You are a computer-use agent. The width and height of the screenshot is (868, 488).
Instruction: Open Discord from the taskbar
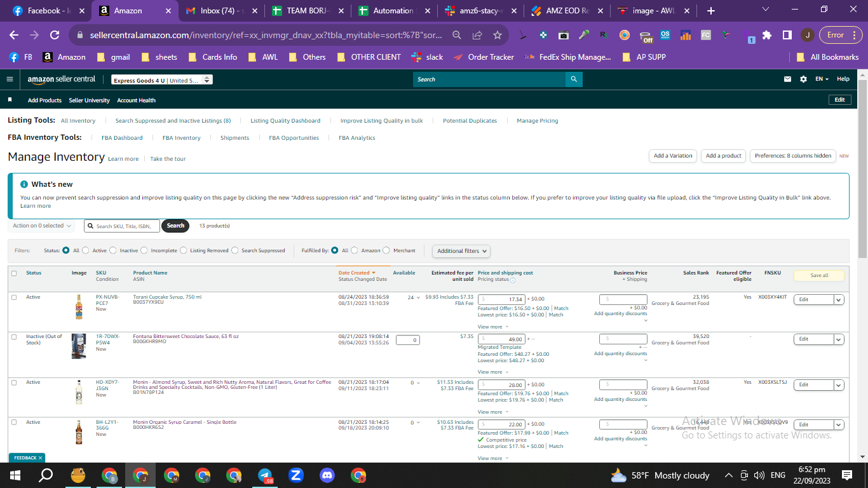(327, 475)
